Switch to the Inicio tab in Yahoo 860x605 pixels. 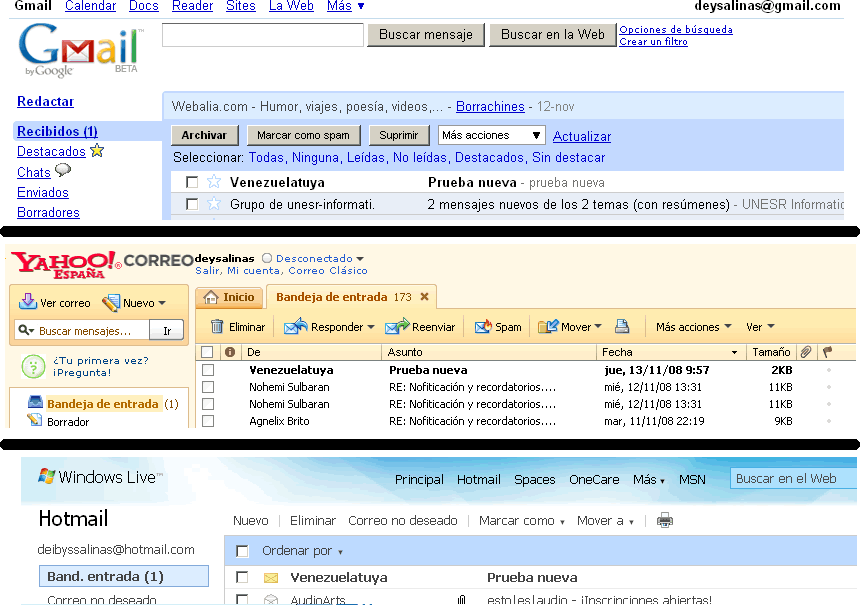[x=229, y=297]
